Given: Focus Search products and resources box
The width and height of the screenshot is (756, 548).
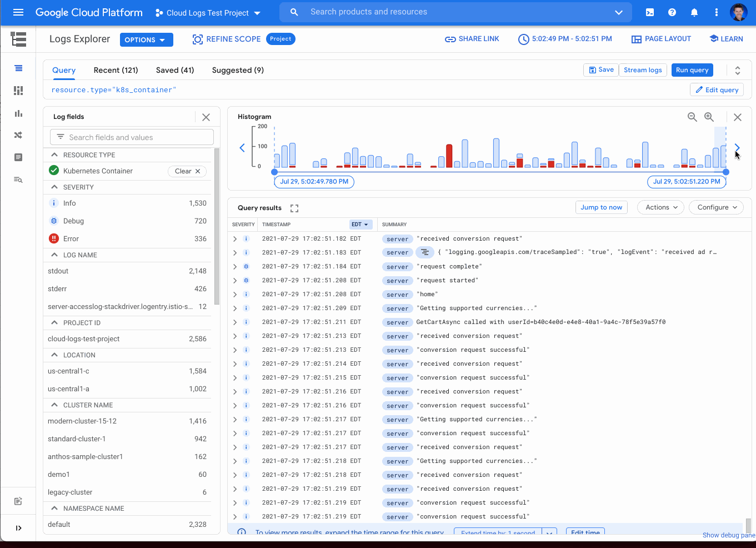Looking at the screenshot, I should pyautogui.click(x=455, y=12).
